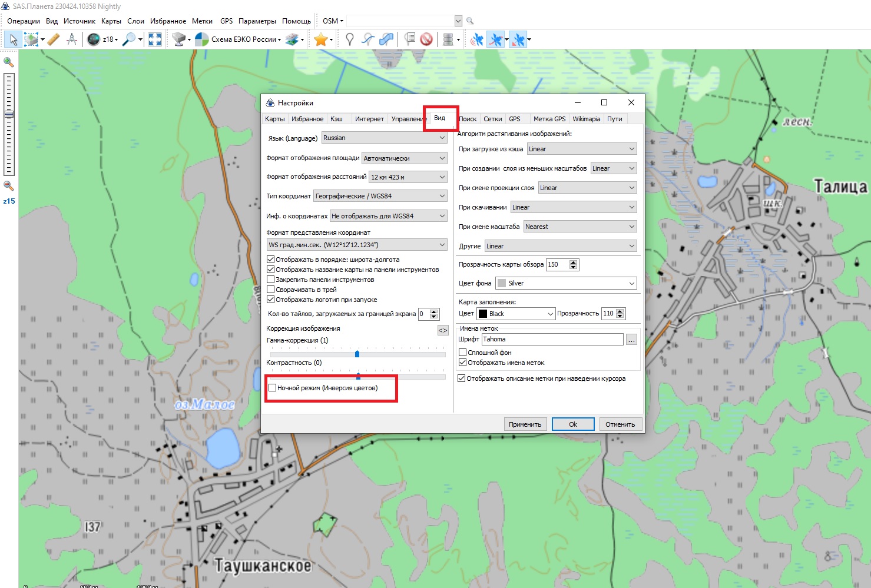This screenshot has width=871, height=588.
Task: Uncheck 'Отображать имена меток' checkbox
Action: click(463, 363)
